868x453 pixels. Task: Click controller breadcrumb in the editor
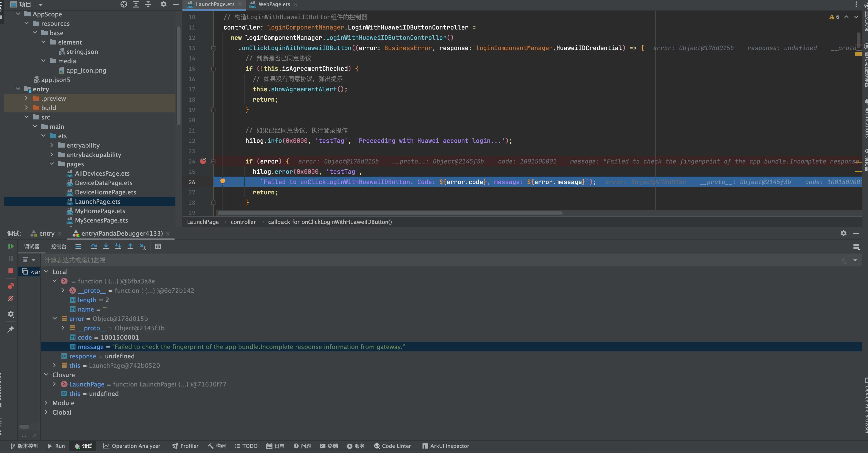243,222
